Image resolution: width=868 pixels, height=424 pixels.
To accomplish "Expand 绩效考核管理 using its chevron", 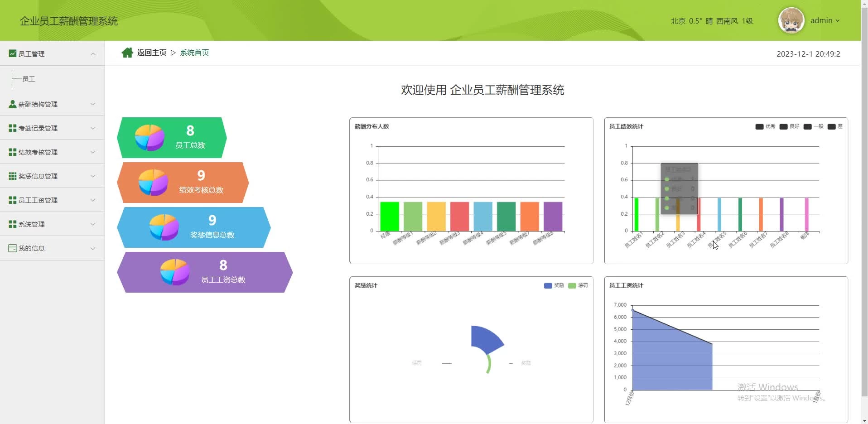I will 93,152.
